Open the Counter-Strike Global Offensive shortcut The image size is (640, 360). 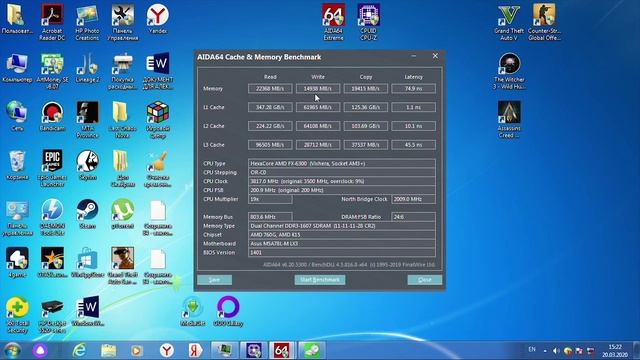coord(544,22)
